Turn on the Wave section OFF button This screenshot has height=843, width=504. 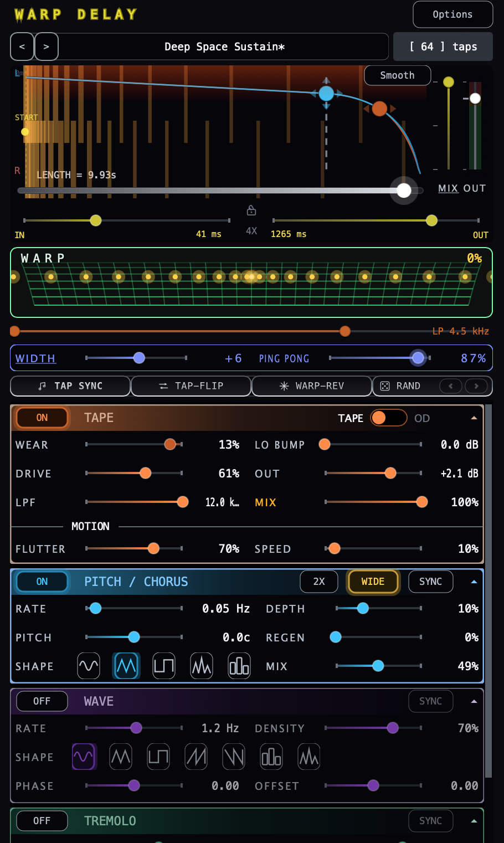click(x=42, y=701)
